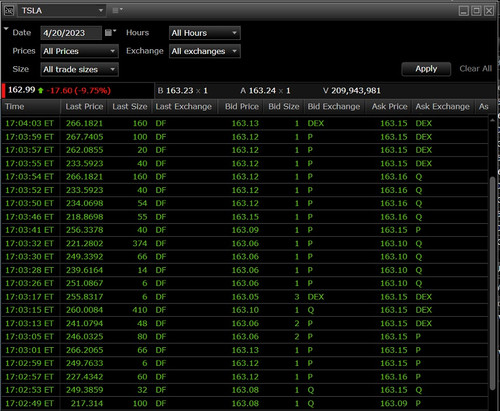This screenshot has width=500, height=411.
Task: Select the row at 17:04:03 ET
Action: coord(245,123)
